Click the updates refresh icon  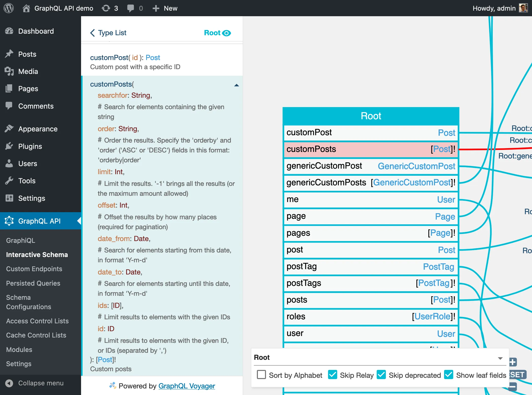106,8
